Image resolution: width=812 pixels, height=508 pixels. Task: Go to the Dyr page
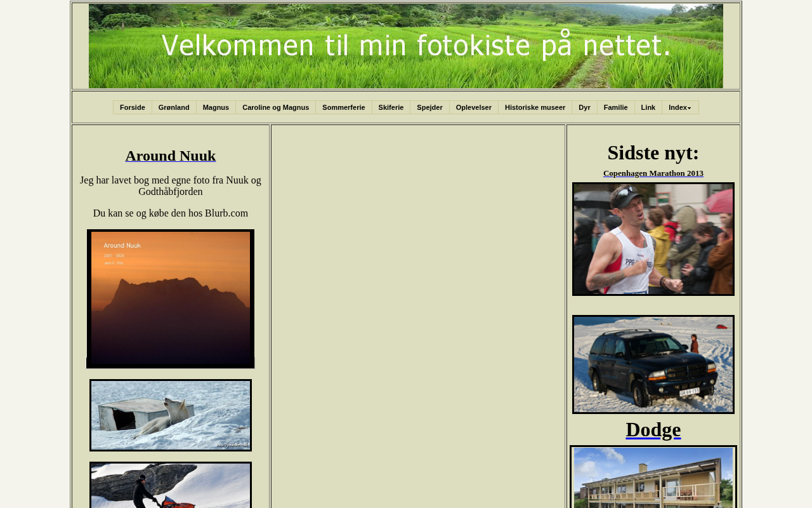(x=584, y=107)
